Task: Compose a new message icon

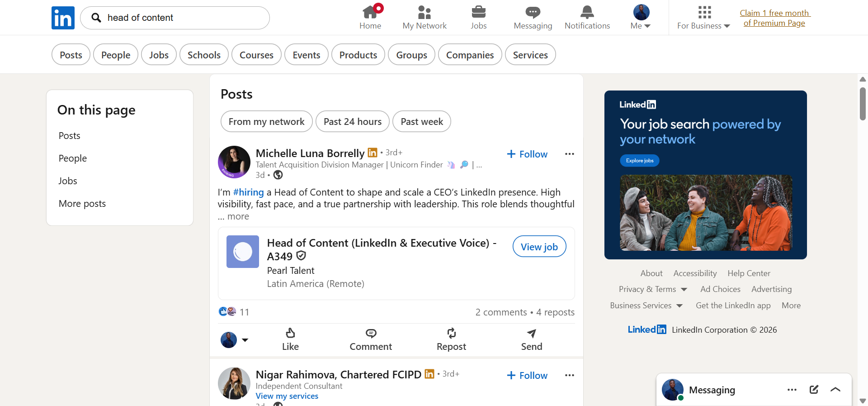Action: click(814, 390)
